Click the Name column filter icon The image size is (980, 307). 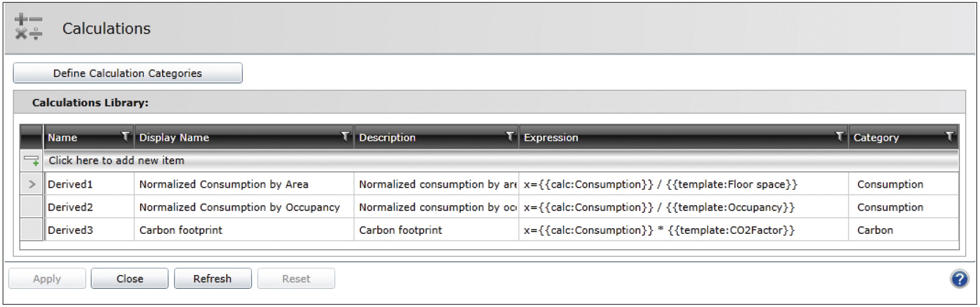point(125,136)
